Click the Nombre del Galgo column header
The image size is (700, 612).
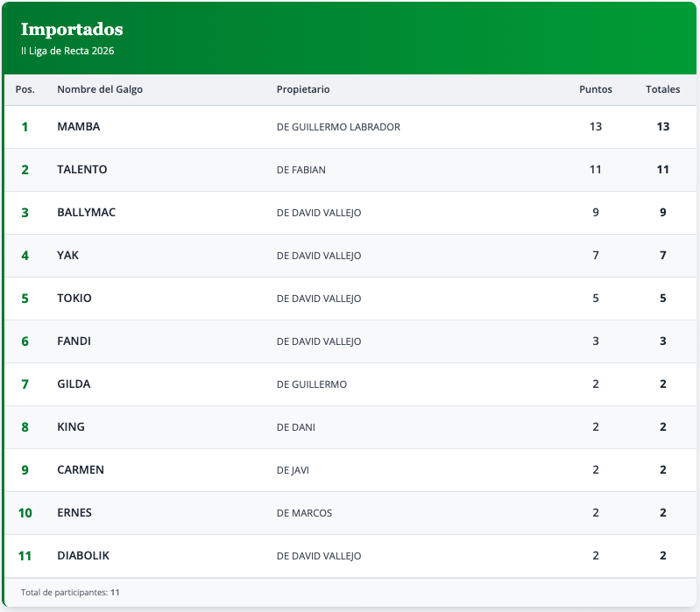100,89
